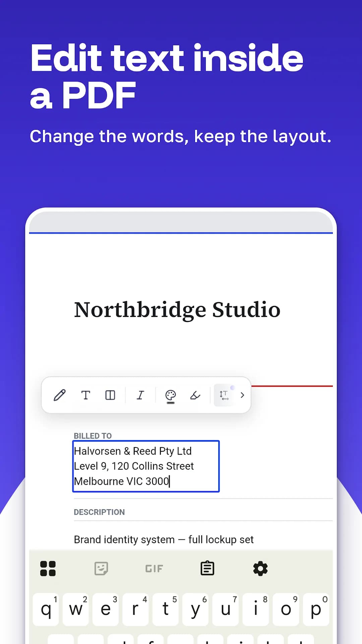Open keyboard apps grid menu

(48, 569)
